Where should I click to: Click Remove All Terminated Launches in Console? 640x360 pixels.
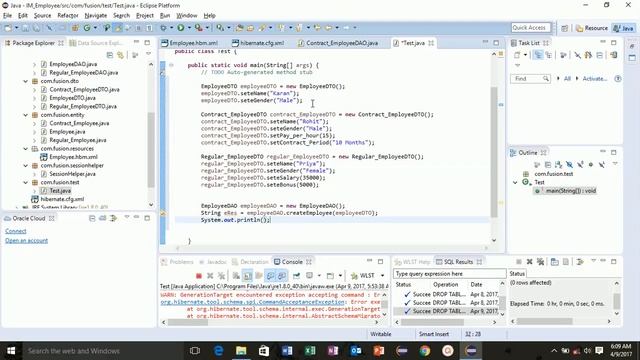221,276
